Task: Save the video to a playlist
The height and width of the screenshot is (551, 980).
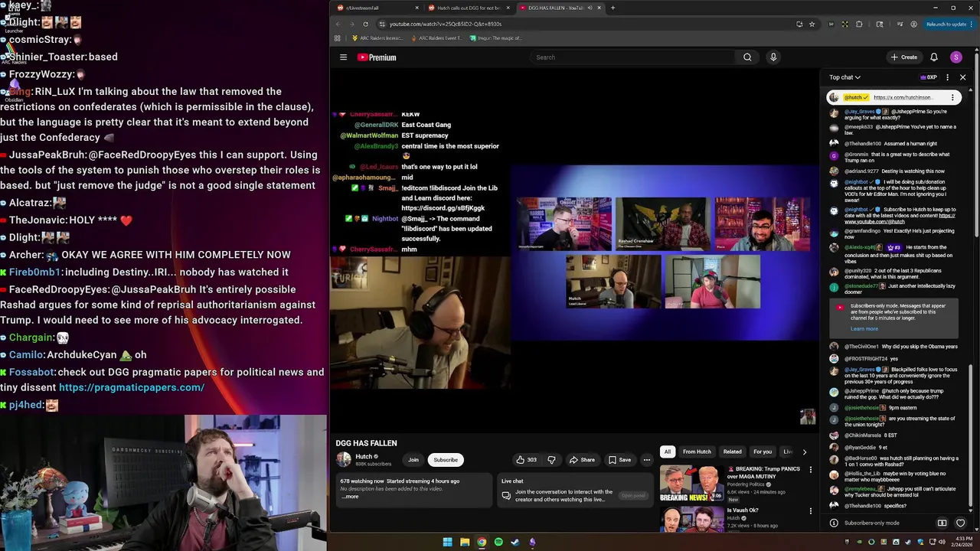Action: [619, 460]
